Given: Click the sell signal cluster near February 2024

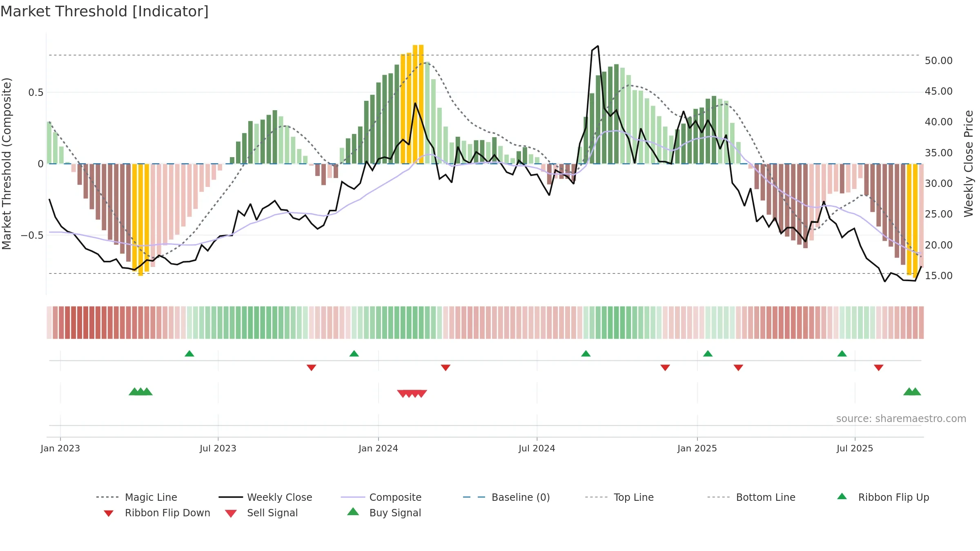Looking at the screenshot, I should (412, 394).
